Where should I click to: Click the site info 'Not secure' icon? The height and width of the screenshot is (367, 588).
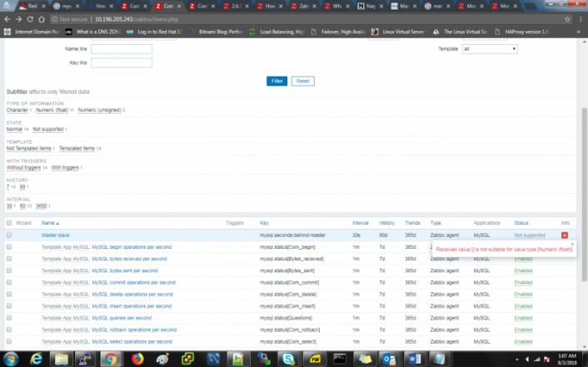tap(55, 19)
